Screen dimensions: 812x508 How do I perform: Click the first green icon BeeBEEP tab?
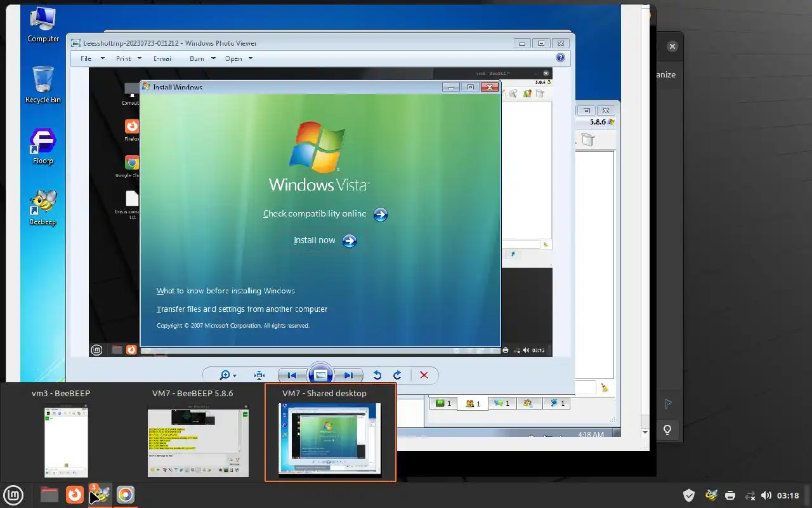click(x=443, y=403)
